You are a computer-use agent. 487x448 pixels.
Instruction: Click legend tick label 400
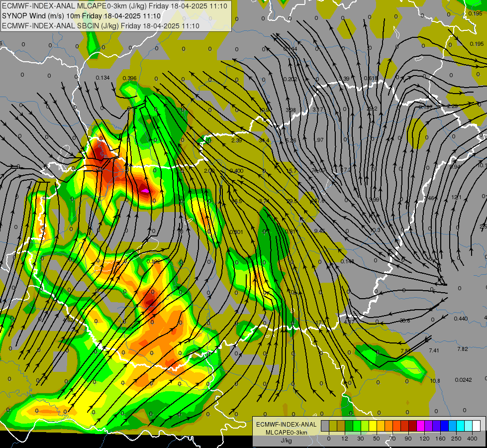[473, 439]
